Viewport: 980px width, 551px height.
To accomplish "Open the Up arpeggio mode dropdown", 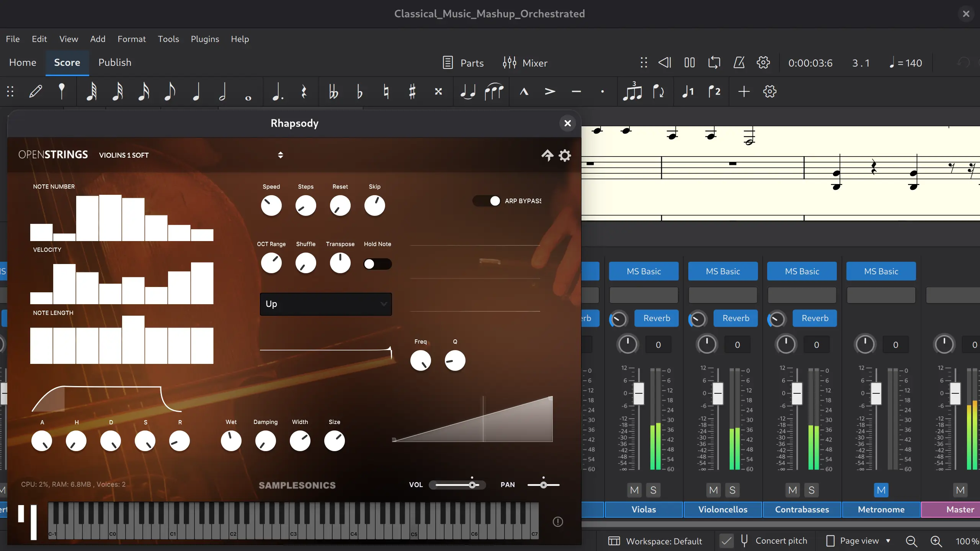I will pos(326,304).
